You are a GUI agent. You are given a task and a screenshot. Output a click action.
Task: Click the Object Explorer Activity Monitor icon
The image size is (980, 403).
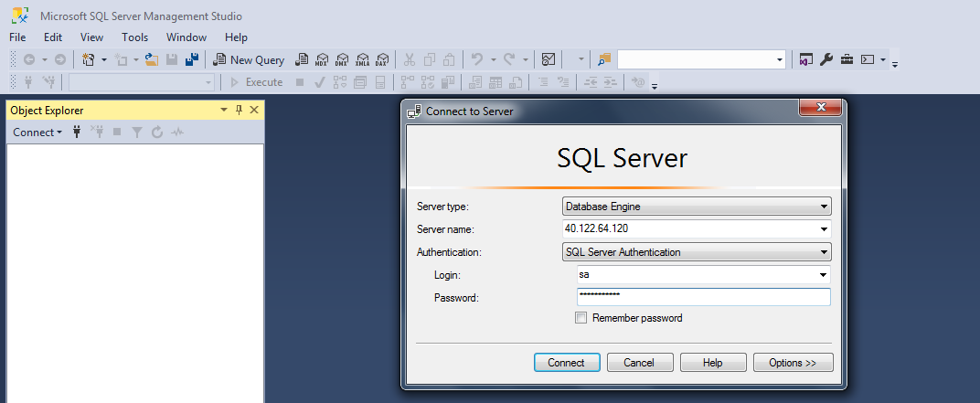coord(177,132)
